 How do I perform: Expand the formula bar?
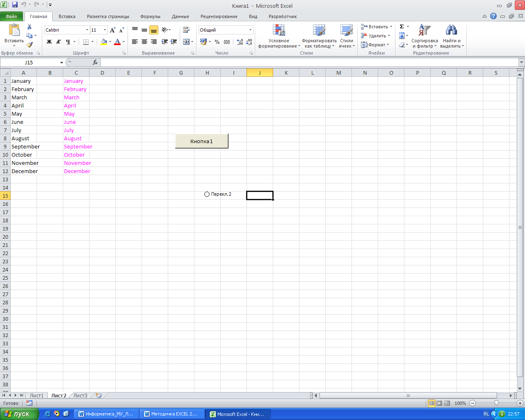[x=521, y=62]
